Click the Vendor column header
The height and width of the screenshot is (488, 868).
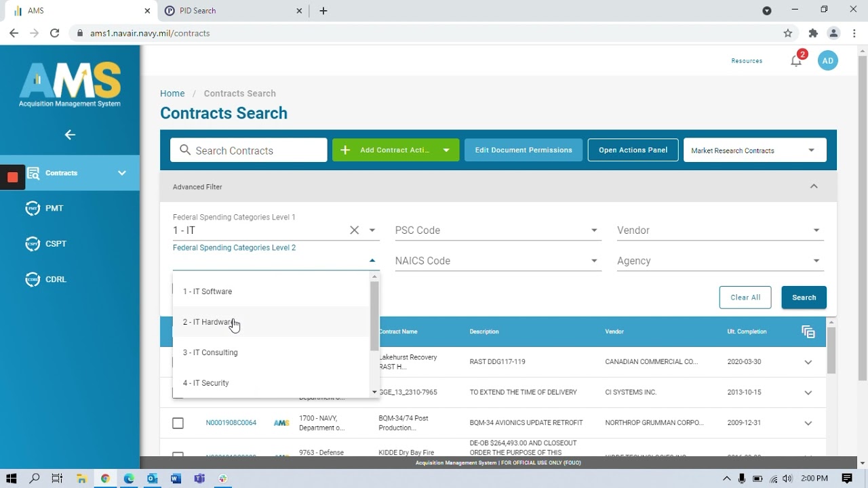coord(614,331)
